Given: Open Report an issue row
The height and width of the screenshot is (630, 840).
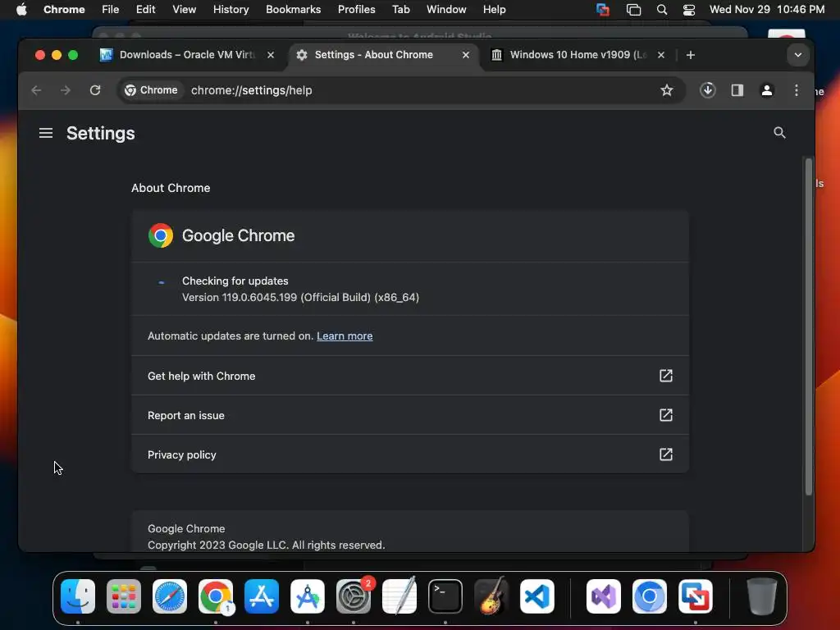Looking at the screenshot, I should pyautogui.click(x=410, y=415).
